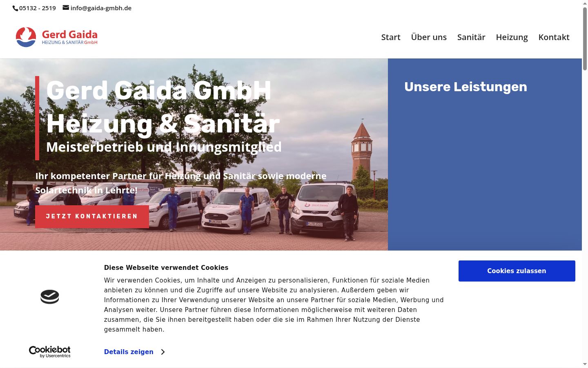
Task: Click the Unsere Leistungen heading
Action: pyautogui.click(x=465, y=87)
